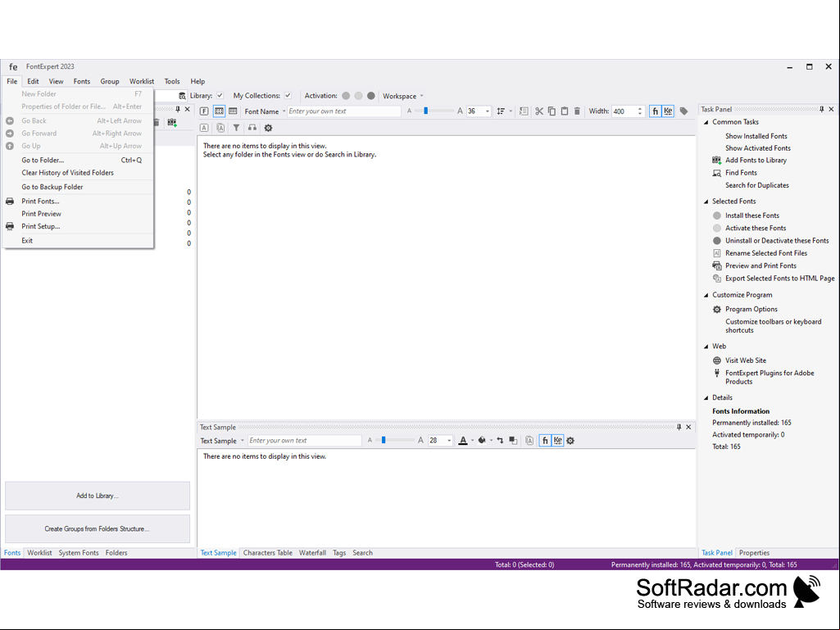This screenshot has height=630, width=840.
Task: Collapse the Customize Program section
Action: pyautogui.click(x=706, y=295)
